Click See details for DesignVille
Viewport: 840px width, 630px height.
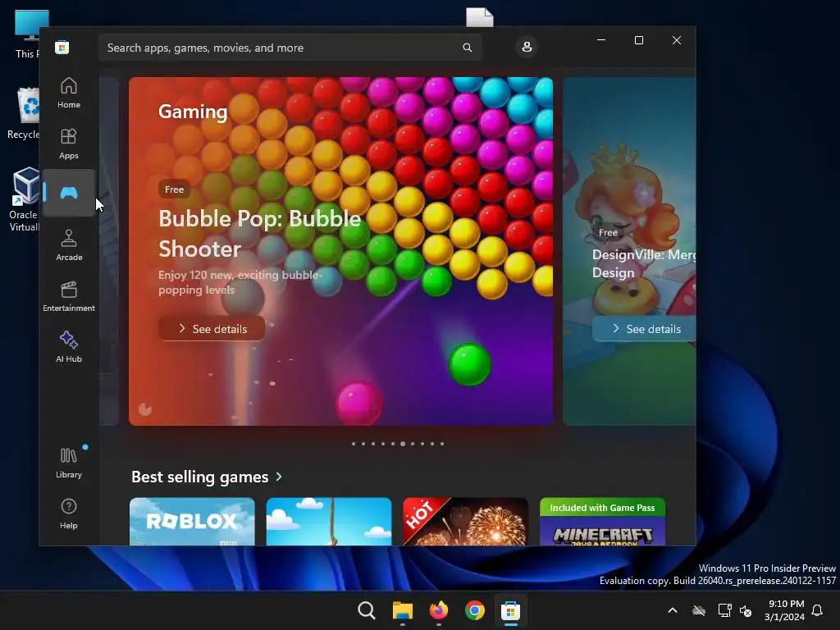[x=646, y=328]
